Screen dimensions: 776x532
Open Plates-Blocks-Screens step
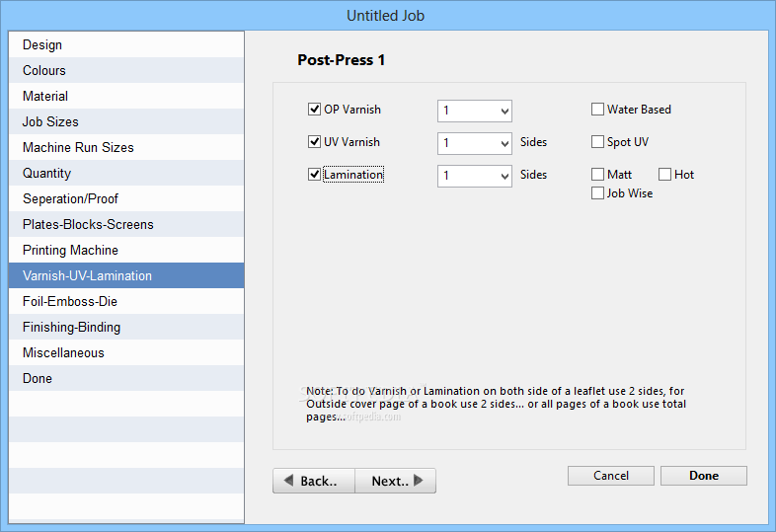(126, 225)
